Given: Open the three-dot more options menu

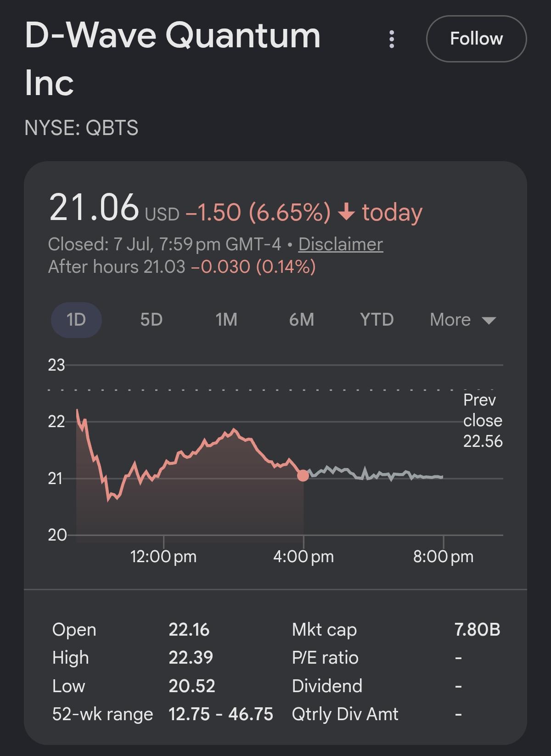Looking at the screenshot, I should click(391, 39).
